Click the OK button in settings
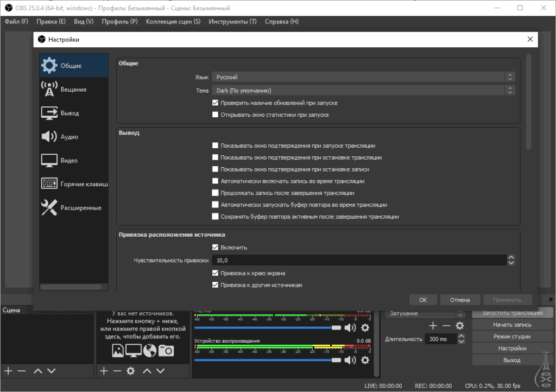Screen dimensions: 556x392 [x=423, y=300]
